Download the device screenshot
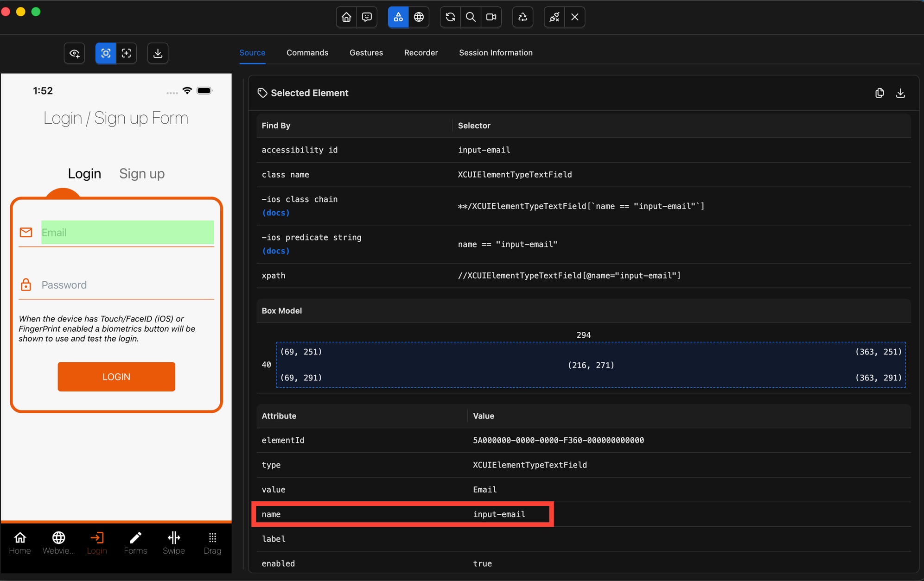Viewport: 924px width, 581px height. click(x=158, y=53)
